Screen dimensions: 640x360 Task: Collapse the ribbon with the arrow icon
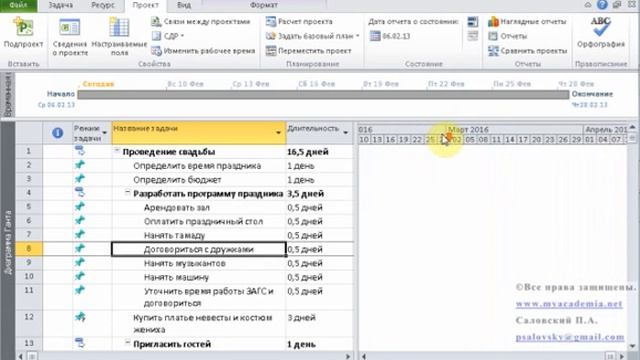pyautogui.click(x=588, y=4)
